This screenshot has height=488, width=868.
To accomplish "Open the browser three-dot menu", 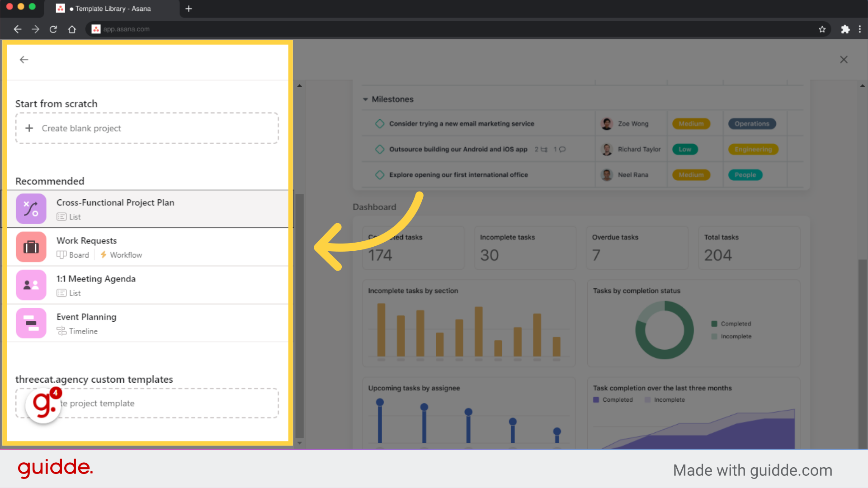I will point(860,29).
